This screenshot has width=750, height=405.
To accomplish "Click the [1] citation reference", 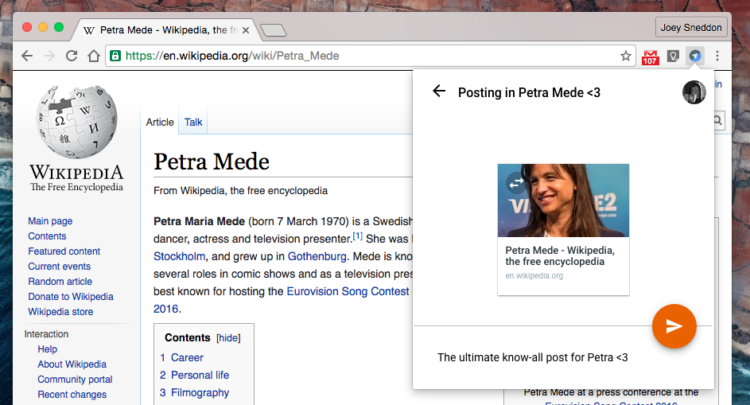I will pos(357,236).
